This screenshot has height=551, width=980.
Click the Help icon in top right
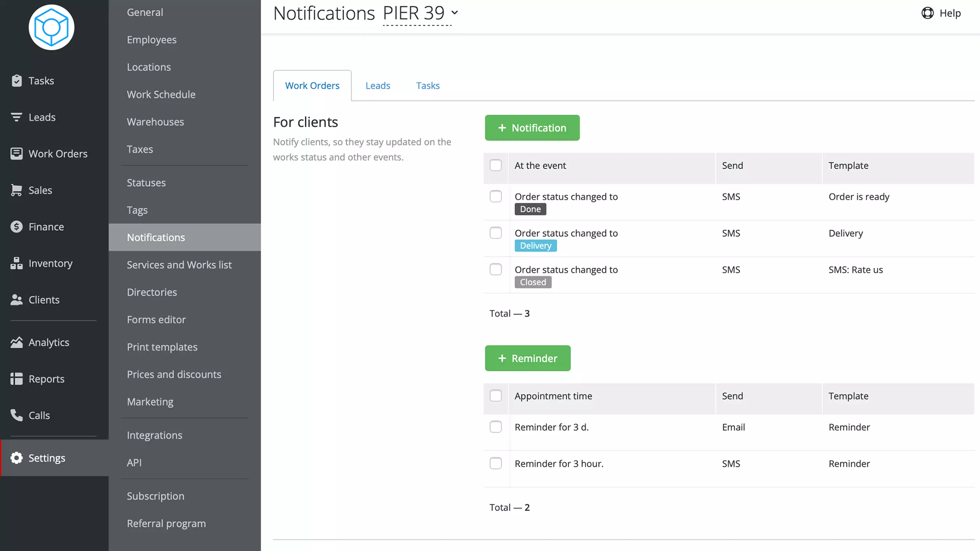(928, 13)
